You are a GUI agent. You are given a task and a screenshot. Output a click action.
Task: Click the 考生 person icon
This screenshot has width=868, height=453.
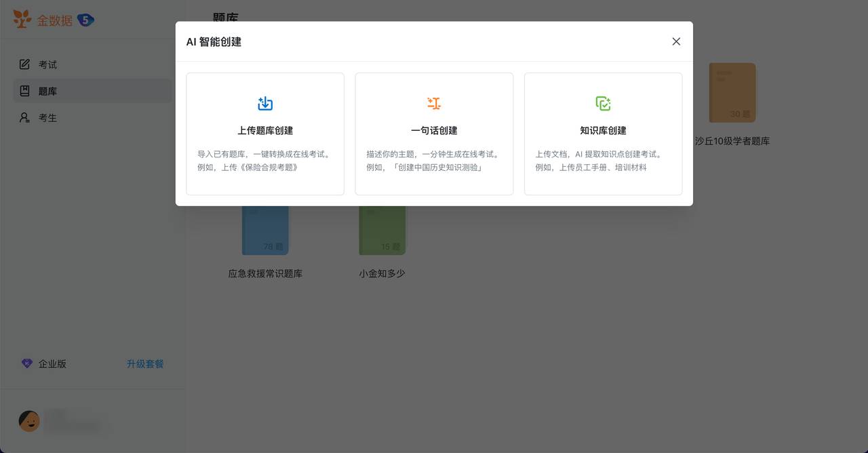24,117
